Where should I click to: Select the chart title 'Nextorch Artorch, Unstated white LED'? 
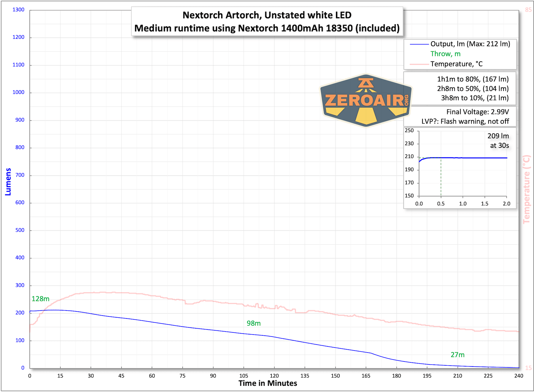click(x=267, y=15)
